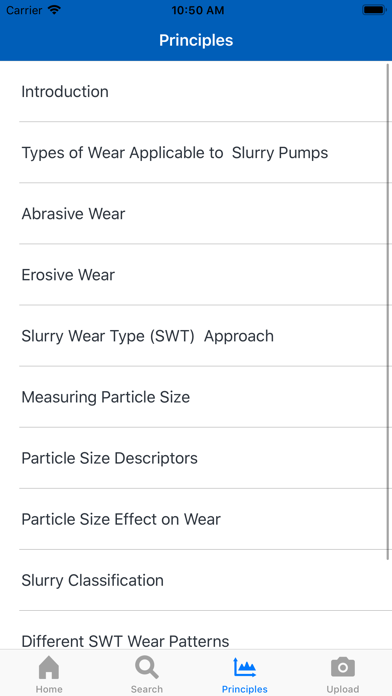
Task: Tap the 10:50 AM clock display
Action: (x=198, y=10)
